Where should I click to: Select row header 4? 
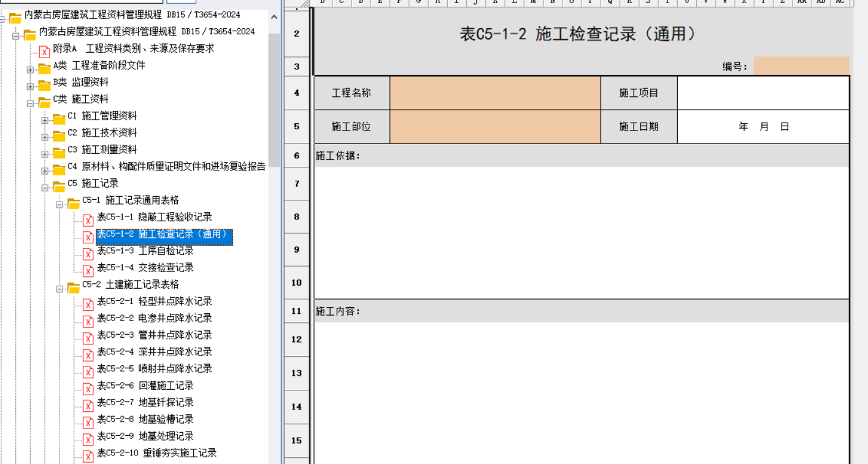[x=297, y=93]
